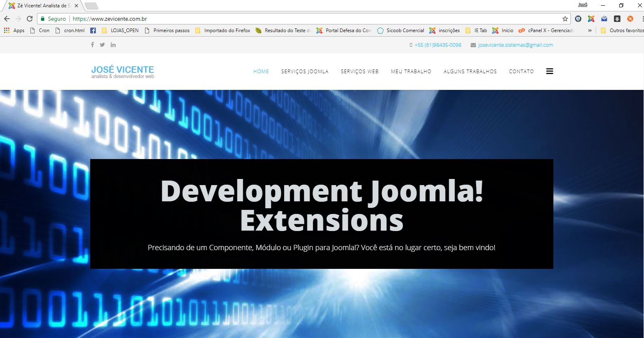
Task: Go to ALGUNS TRABALHOS menu item
Action: point(470,72)
